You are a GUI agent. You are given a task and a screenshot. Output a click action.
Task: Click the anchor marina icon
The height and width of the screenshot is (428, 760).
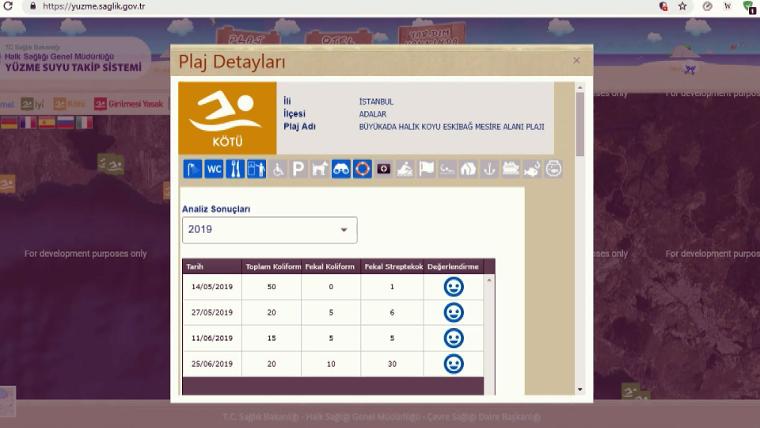pyautogui.click(x=489, y=169)
